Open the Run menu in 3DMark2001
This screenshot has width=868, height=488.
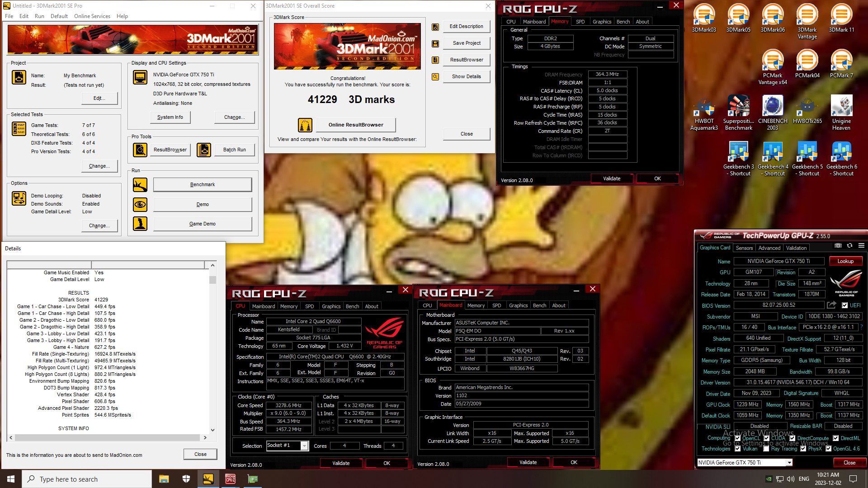pos(39,16)
